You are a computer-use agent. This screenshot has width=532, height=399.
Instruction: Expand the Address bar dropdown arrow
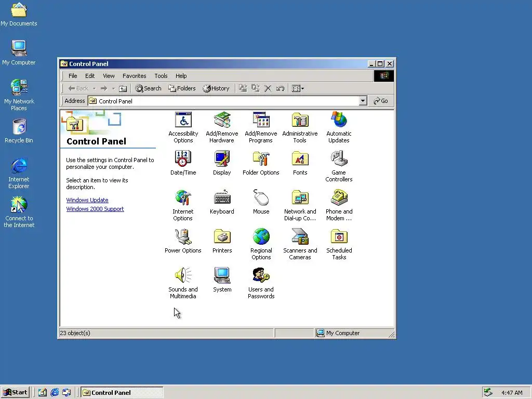363,101
